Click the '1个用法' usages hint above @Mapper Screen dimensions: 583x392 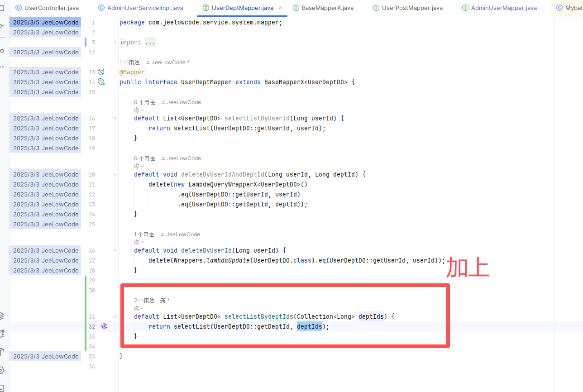click(129, 62)
